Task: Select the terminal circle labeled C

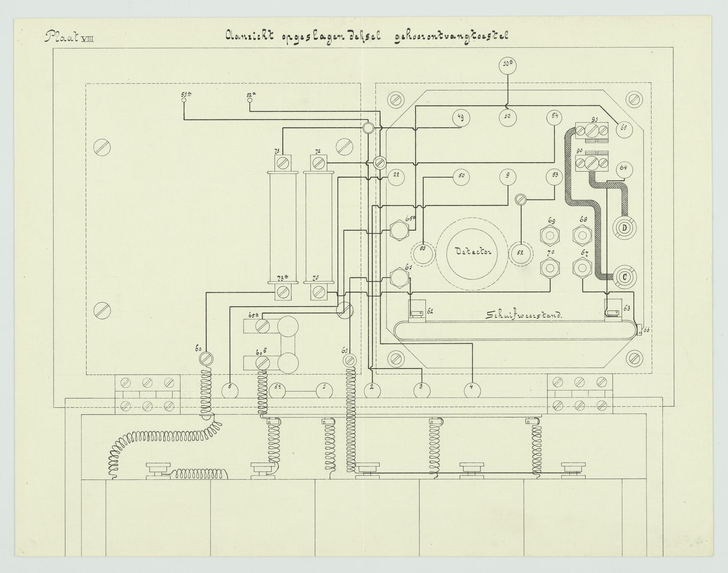Action: [x=625, y=277]
